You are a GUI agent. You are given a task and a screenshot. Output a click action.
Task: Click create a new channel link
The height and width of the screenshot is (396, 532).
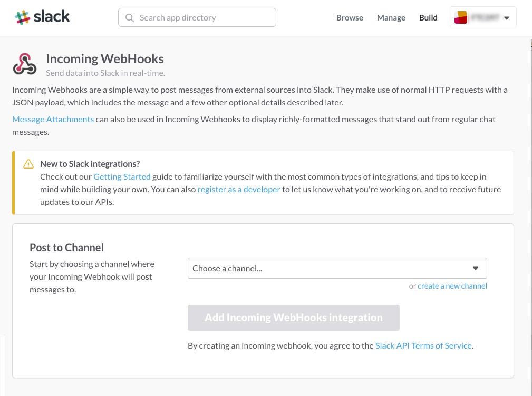tap(452, 286)
